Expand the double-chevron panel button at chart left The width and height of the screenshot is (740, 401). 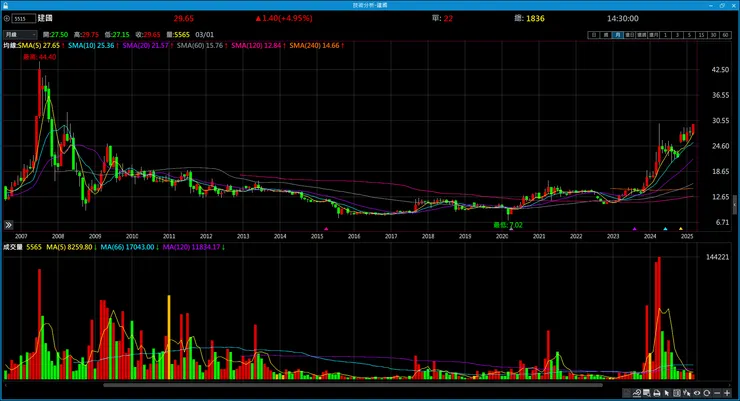pyautogui.click(x=8, y=225)
